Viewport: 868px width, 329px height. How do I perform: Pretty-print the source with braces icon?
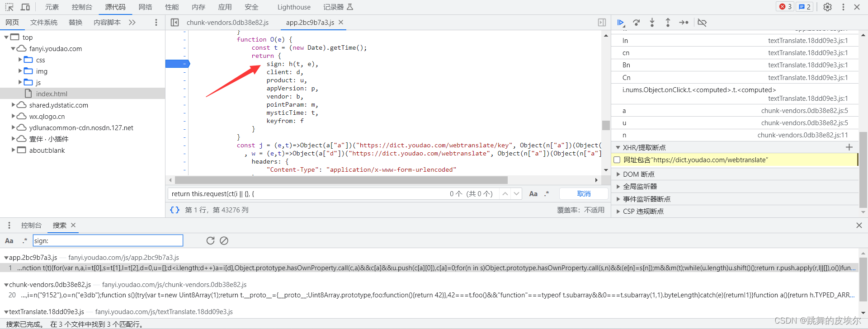pos(175,210)
